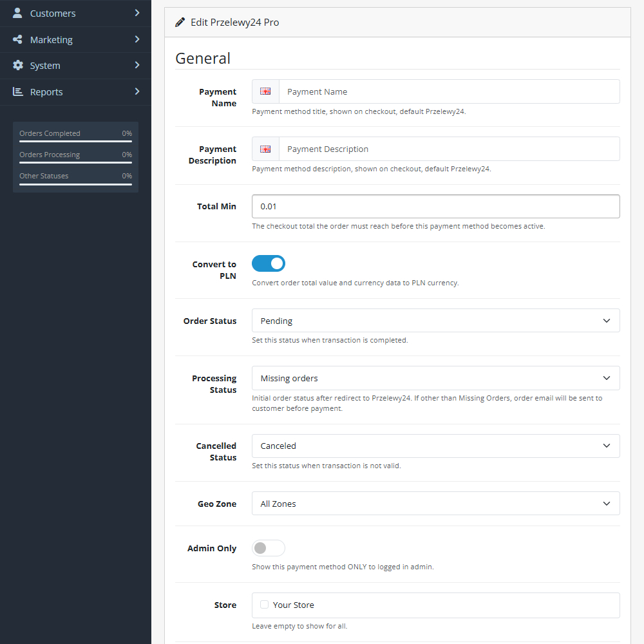Open the Reports sidebar menu

(x=46, y=92)
